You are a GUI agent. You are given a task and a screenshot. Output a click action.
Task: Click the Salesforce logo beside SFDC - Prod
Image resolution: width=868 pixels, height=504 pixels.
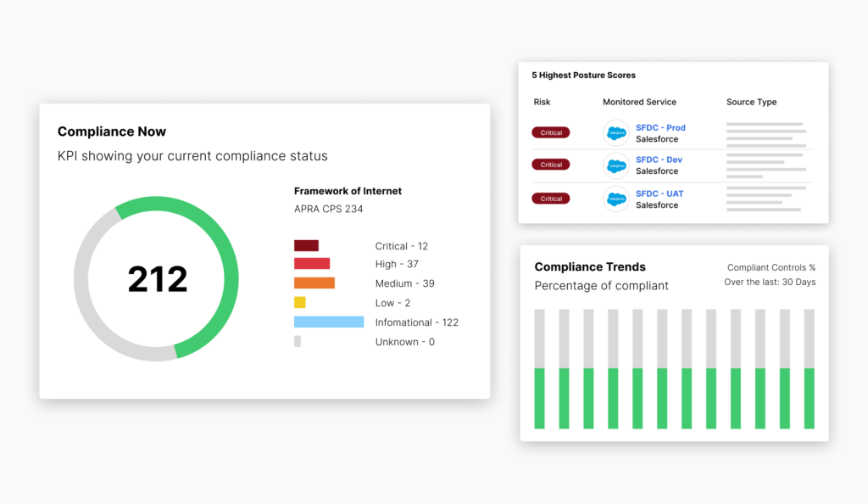click(x=616, y=133)
